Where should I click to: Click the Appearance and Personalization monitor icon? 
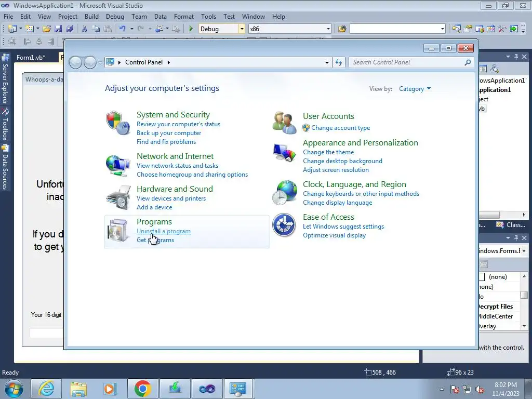pyautogui.click(x=284, y=153)
